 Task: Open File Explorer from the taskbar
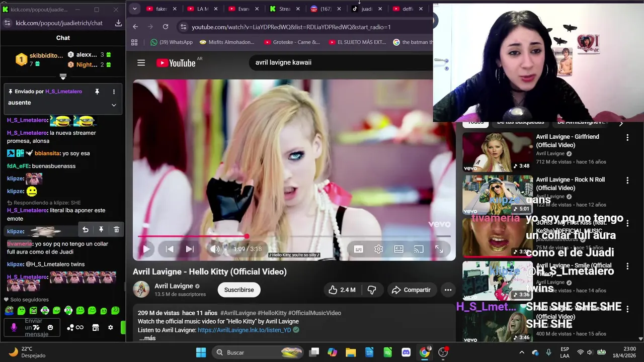[x=351, y=352]
